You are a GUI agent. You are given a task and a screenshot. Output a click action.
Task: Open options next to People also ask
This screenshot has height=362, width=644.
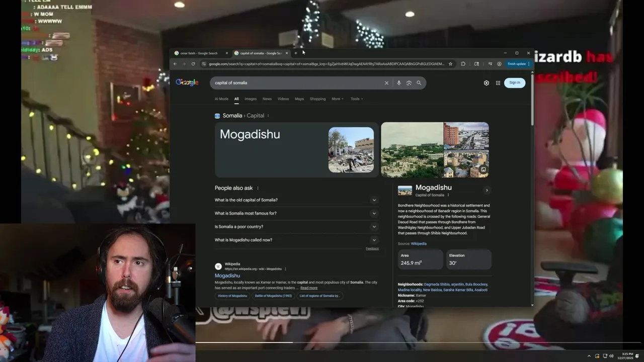[x=258, y=188]
